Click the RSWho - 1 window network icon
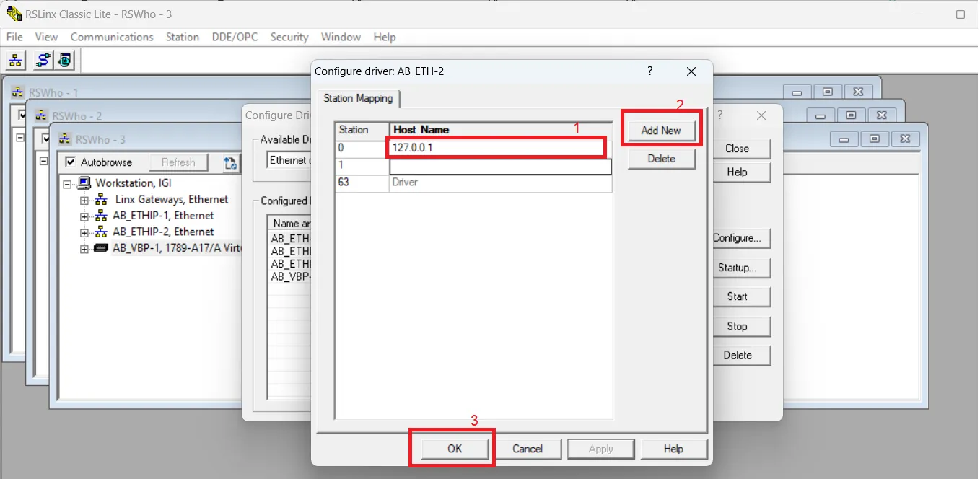Viewport: 980px width, 479px height. click(19, 92)
